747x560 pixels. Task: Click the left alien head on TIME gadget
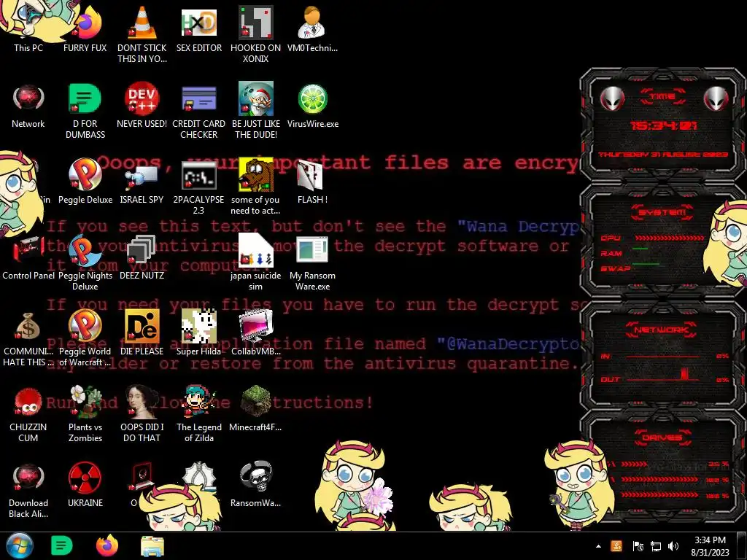612,98
